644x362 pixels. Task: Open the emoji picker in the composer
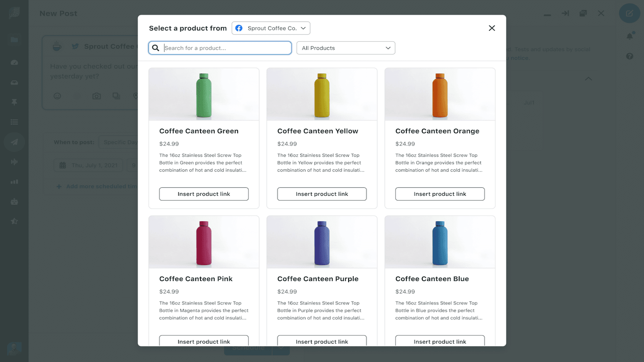(x=57, y=96)
